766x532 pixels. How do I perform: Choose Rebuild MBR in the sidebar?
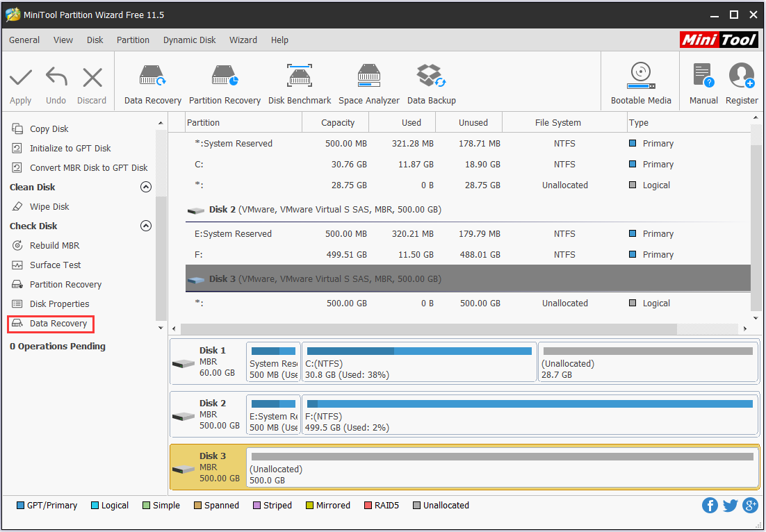pyautogui.click(x=45, y=245)
